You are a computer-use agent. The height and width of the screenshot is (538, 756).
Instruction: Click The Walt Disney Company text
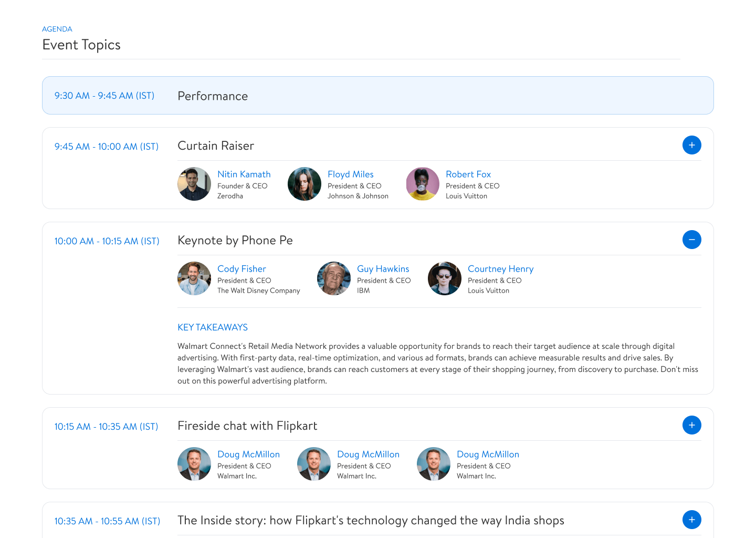pos(259,291)
